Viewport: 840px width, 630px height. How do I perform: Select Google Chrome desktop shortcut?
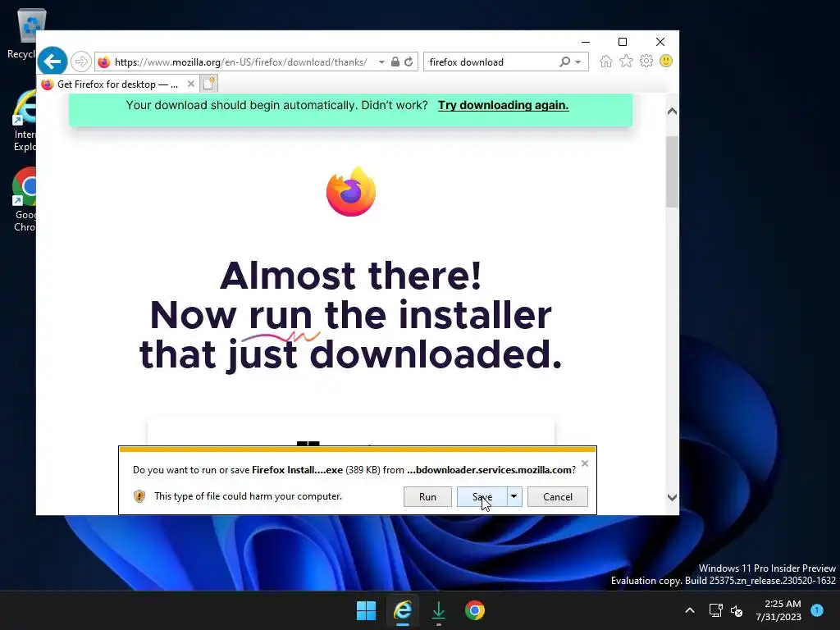pyautogui.click(x=24, y=200)
